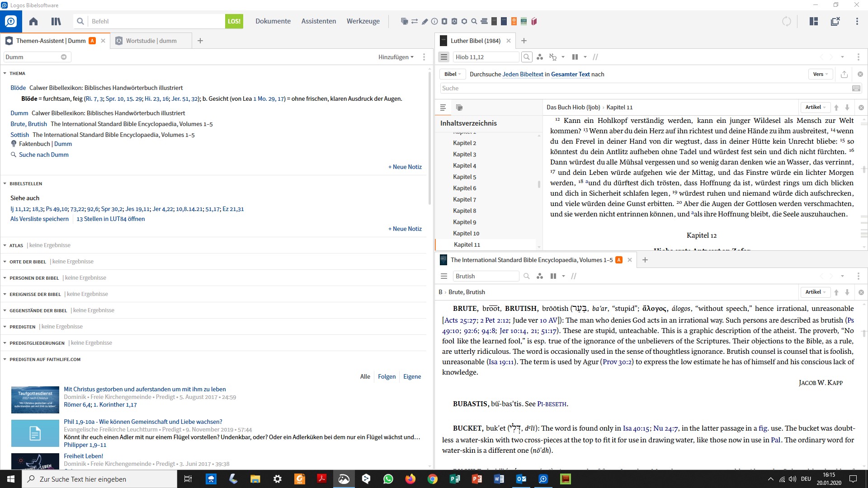Toggle multi-column view in Encyclopaedia panel

coord(553,276)
